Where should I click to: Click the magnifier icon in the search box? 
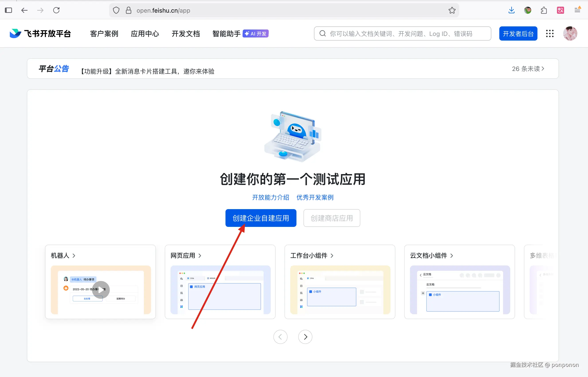323,33
